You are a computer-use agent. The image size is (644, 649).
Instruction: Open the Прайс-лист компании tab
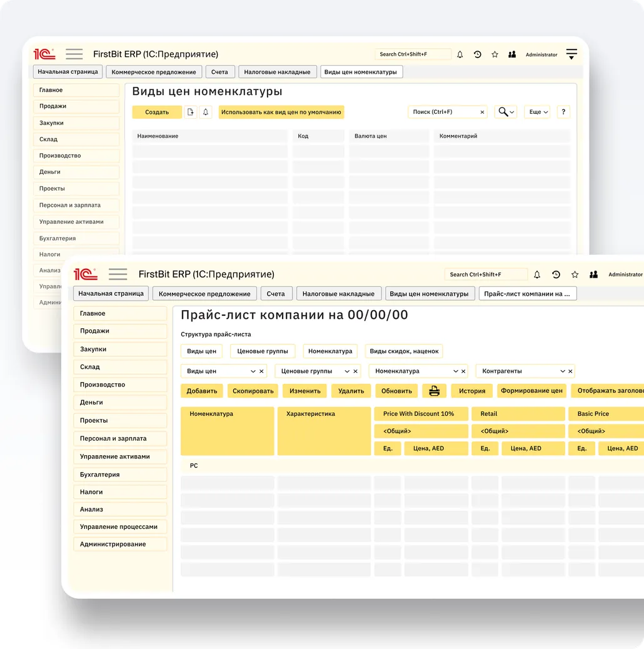click(x=527, y=294)
